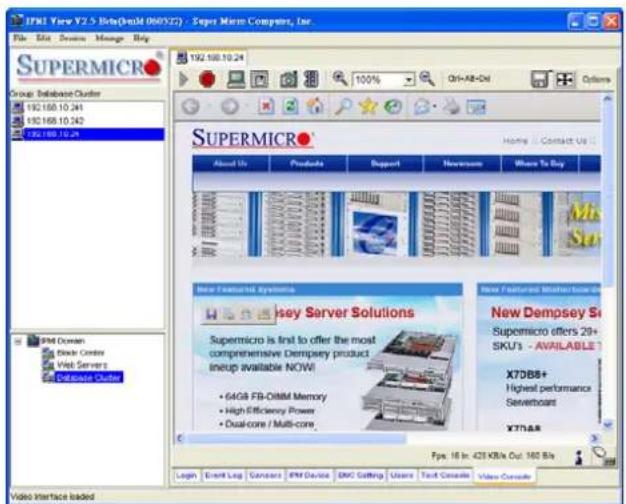The height and width of the screenshot is (504, 626).
Task: Click the red stop button in console toolbar
Action: [x=207, y=79]
